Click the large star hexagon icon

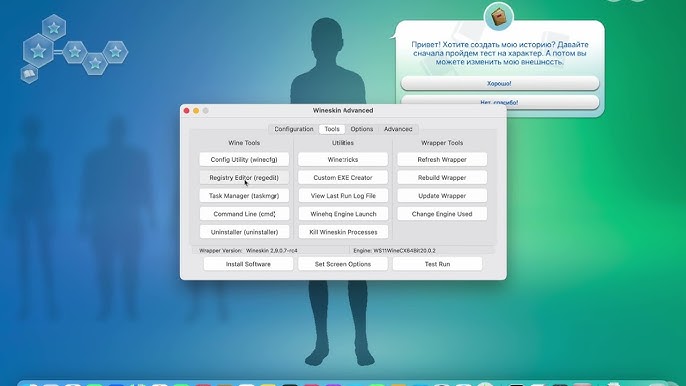point(38,51)
